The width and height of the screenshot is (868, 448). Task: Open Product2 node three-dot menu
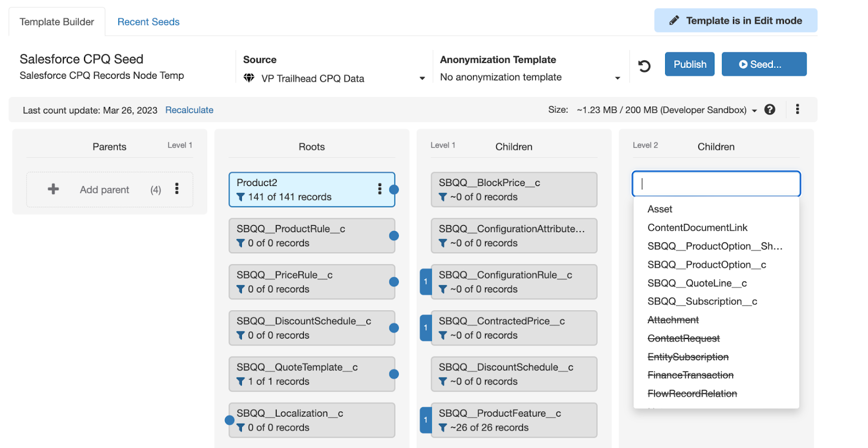pos(380,189)
